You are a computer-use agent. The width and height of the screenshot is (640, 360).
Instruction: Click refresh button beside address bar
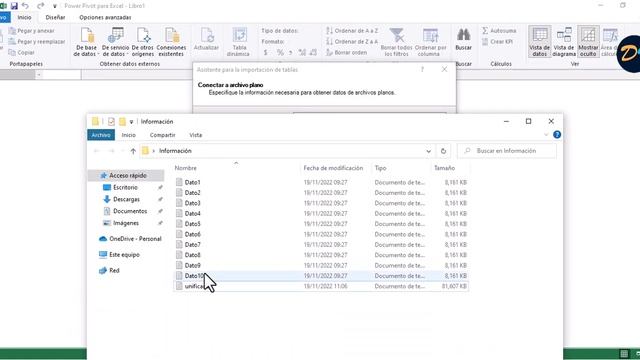pyautogui.click(x=443, y=151)
